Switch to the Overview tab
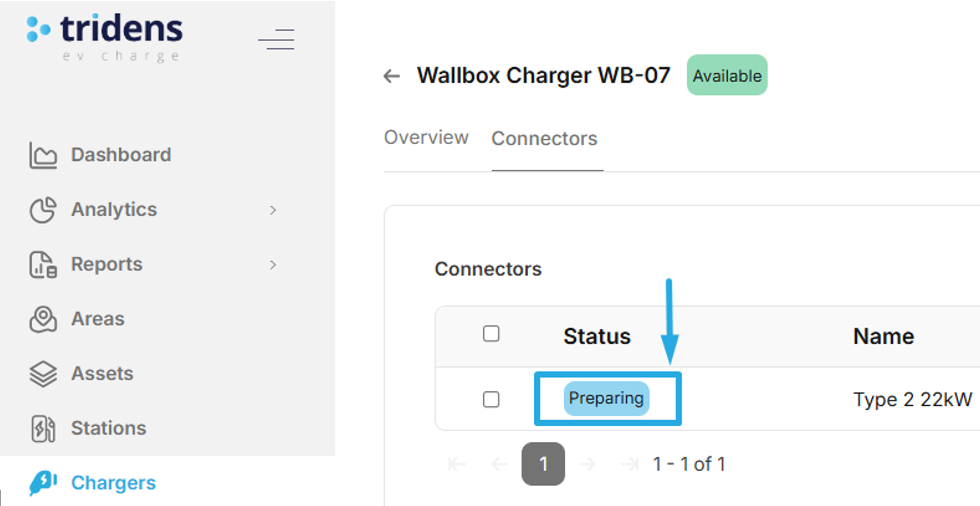The image size is (980, 506). point(426,138)
